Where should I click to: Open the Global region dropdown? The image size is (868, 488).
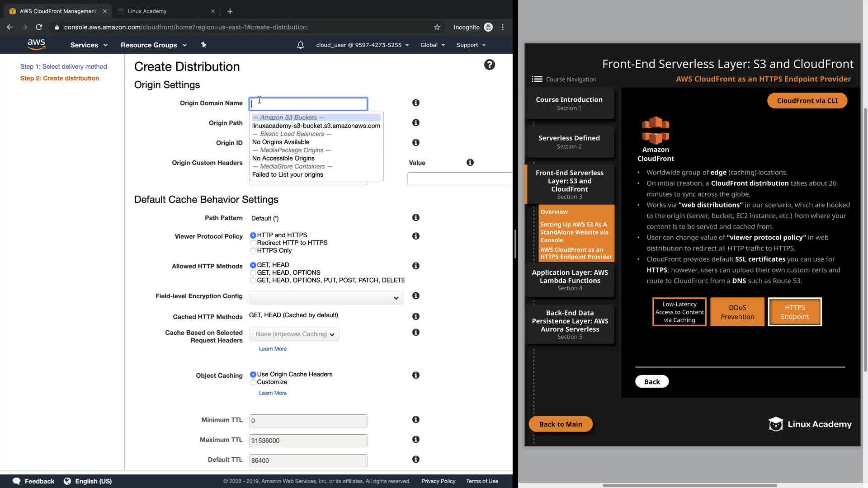coord(432,45)
